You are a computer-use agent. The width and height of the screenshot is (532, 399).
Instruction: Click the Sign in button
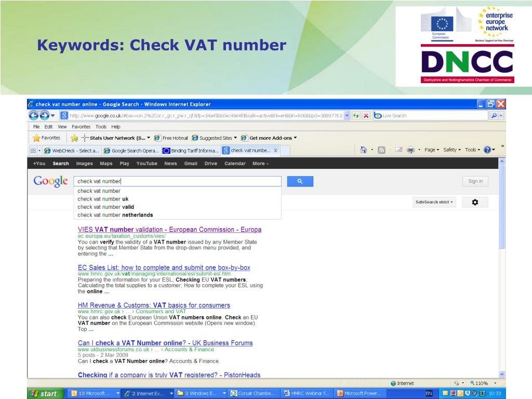point(475,181)
